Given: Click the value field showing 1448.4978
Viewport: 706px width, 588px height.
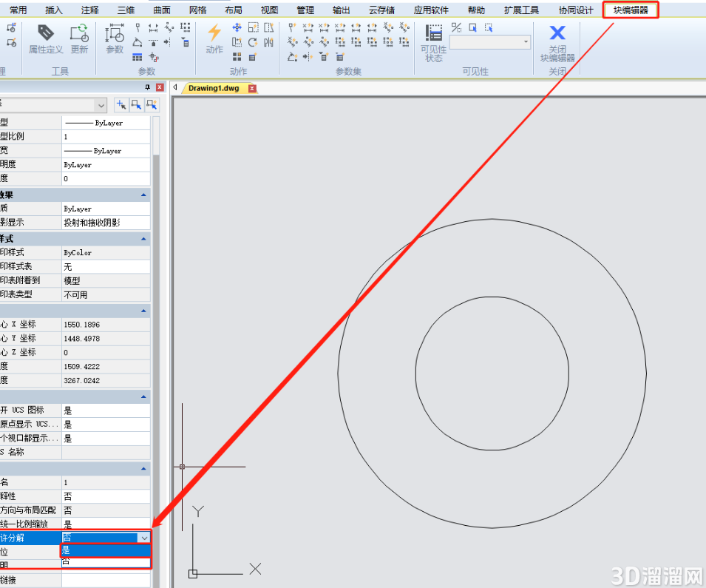Looking at the screenshot, I should pos(106,339).
